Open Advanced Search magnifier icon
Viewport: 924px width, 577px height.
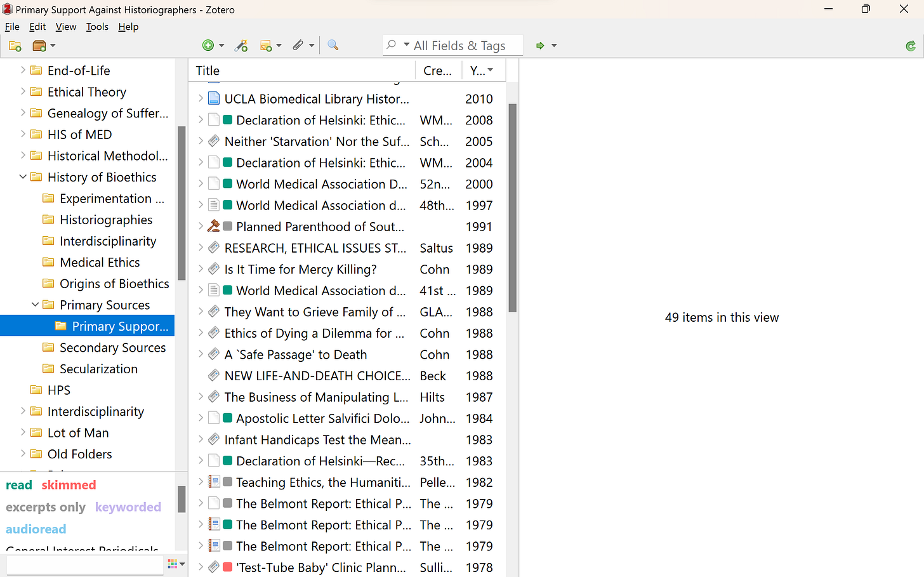[x=333, y=45]
